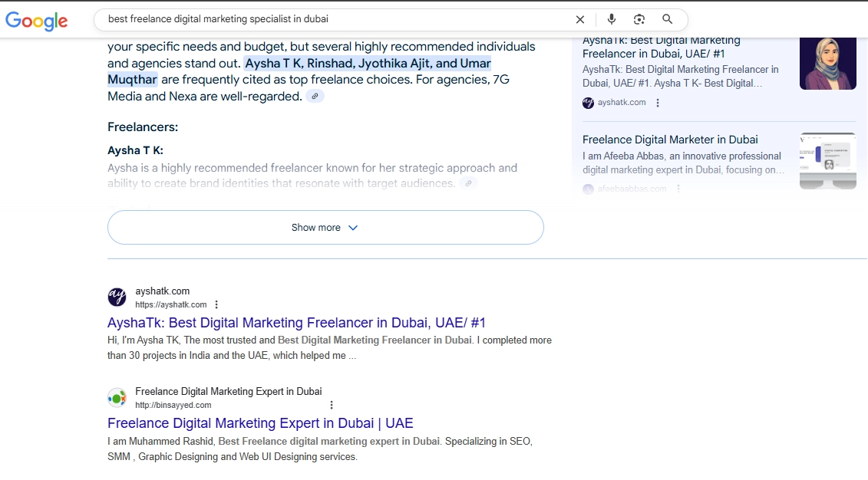The image size is (868, 480).
Task: Click the down chevron in Show more button
Action: point(352,228)
